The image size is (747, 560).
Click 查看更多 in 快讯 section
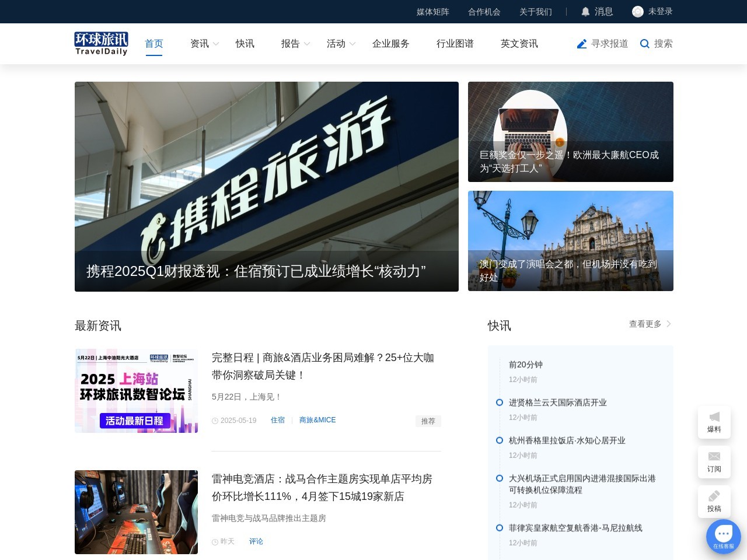coord(645,324)
